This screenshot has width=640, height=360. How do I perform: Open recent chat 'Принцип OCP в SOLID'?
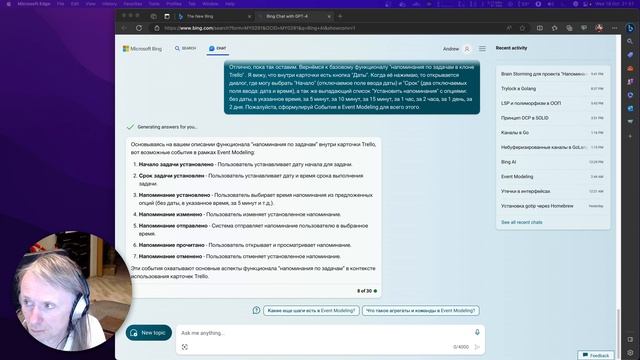[552, 118]
